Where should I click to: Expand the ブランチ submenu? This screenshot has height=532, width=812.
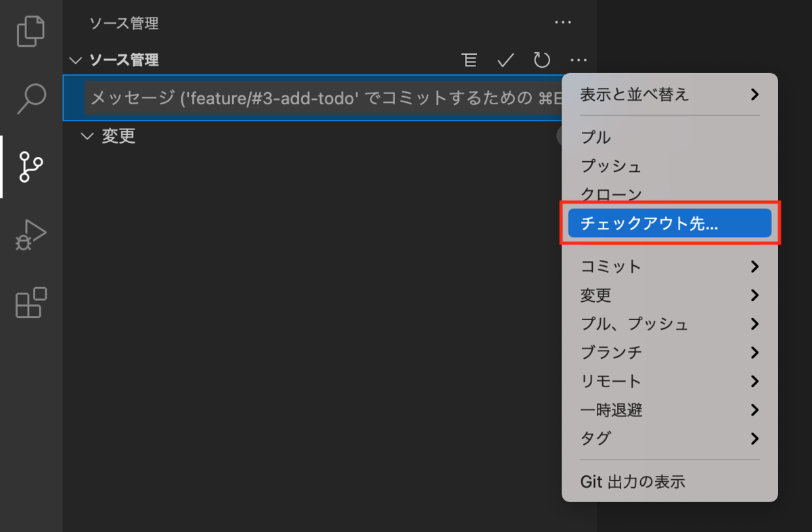point(609,352)
